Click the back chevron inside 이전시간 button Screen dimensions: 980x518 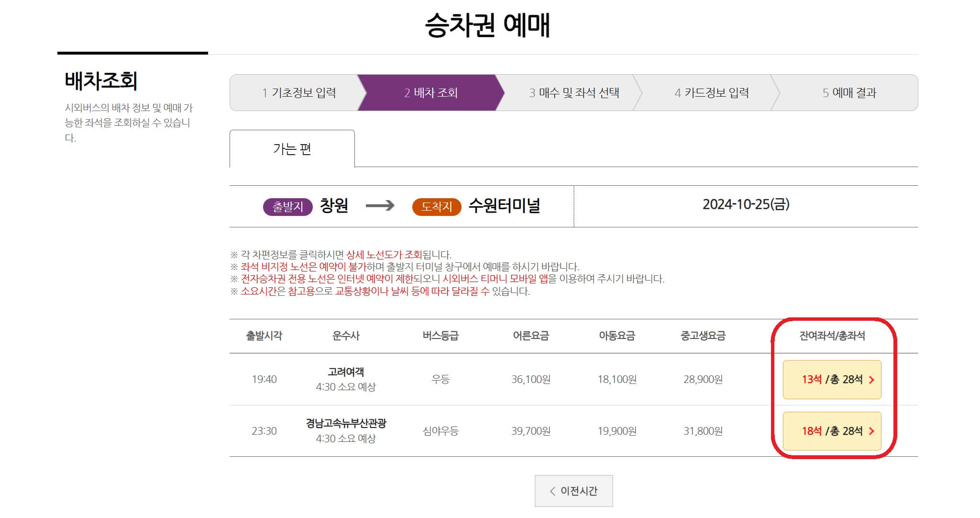pyautogui.click(x=552, y=491)
